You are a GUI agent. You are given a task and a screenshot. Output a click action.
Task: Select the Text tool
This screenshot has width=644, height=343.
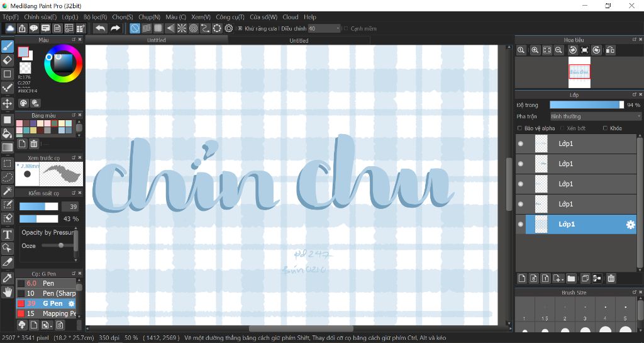(7, 235)
